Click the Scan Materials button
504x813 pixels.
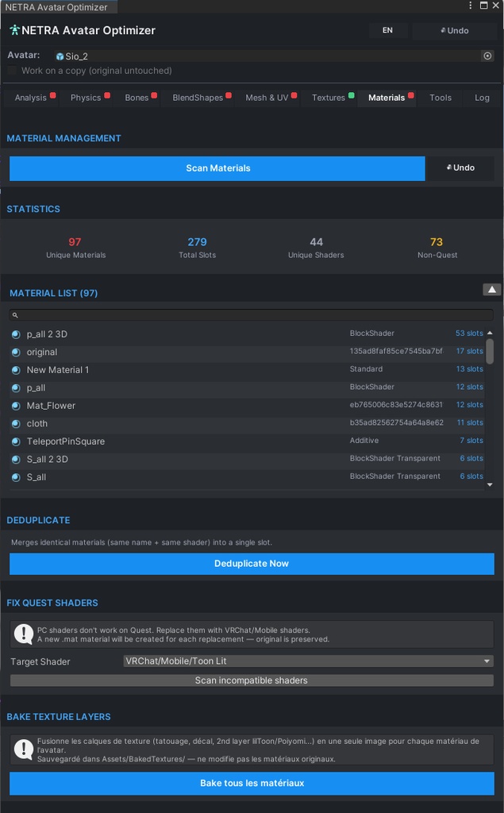(x=217, y=168)
